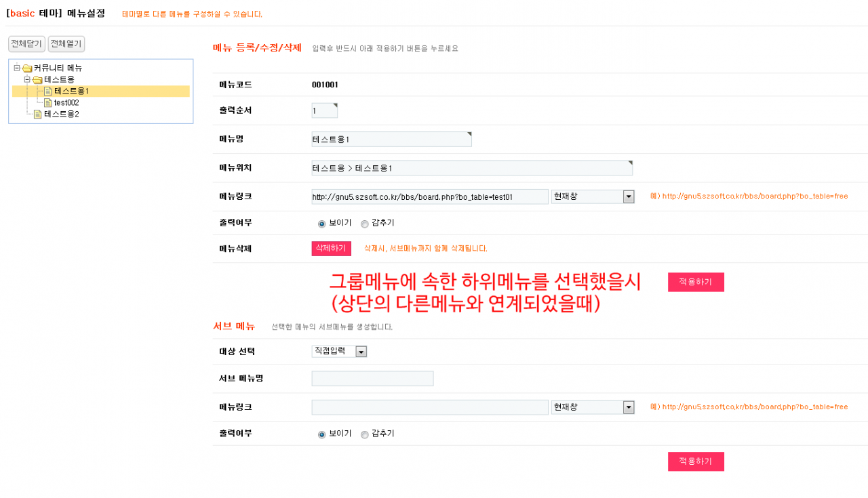Screen dimensions: 868x498
Task: Collapse the 테스트용 folder node
Action: click(x=27, y=79)
